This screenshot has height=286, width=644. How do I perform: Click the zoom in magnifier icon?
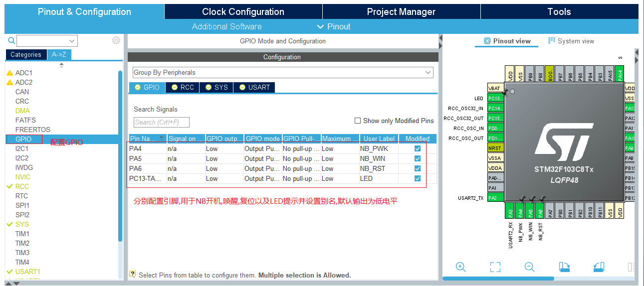(460, 267)
